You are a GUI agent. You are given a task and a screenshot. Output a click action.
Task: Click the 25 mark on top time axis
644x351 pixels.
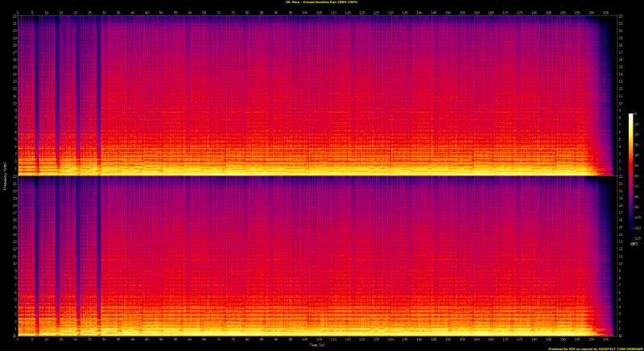pos(89,13)
